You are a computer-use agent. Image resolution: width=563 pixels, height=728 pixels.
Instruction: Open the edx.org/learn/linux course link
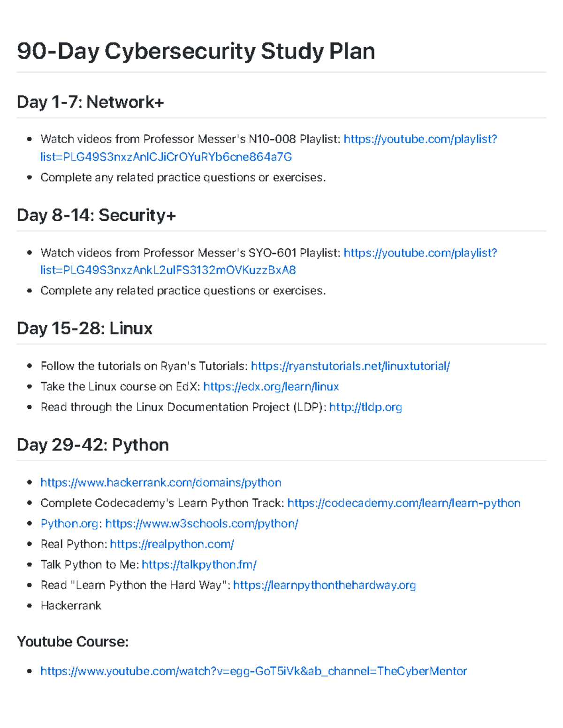tap(271, 387)
